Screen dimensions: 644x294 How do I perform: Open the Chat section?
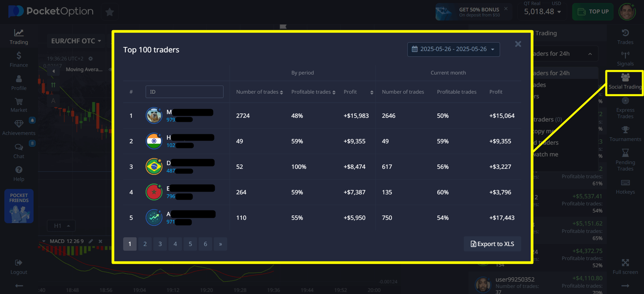coord(19,151)
